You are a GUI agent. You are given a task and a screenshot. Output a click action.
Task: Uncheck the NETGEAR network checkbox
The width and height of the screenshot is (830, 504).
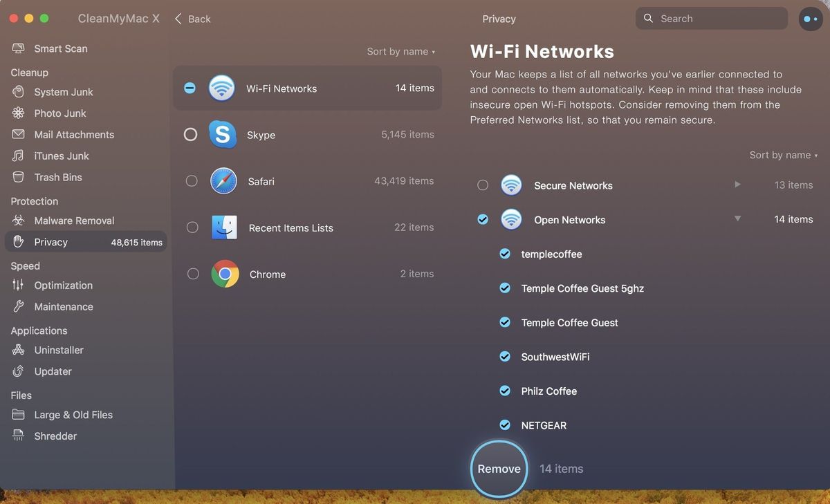(x=505, y=425)
